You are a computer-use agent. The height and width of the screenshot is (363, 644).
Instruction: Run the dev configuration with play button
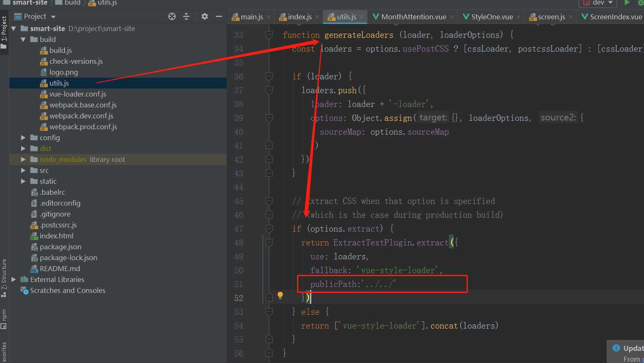tap(627, 3)
